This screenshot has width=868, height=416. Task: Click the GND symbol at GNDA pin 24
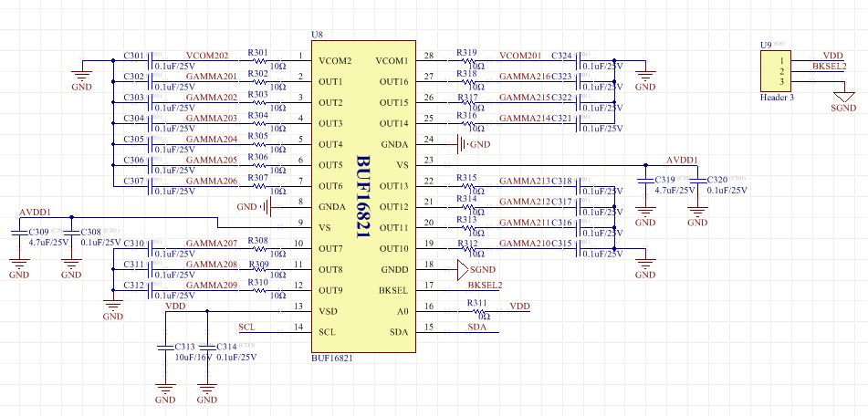pyautogui.click(x=461, y=144)
